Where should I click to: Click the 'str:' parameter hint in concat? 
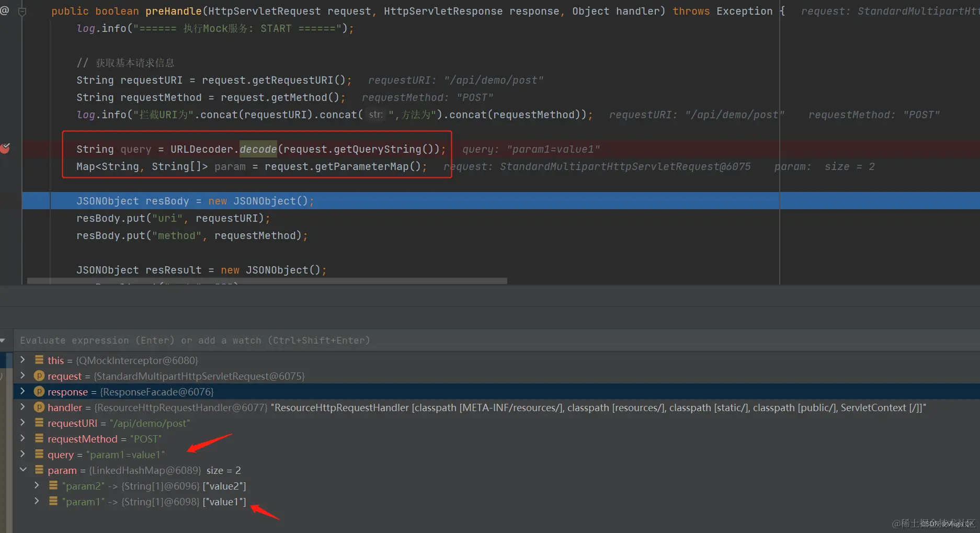point(375,114)
